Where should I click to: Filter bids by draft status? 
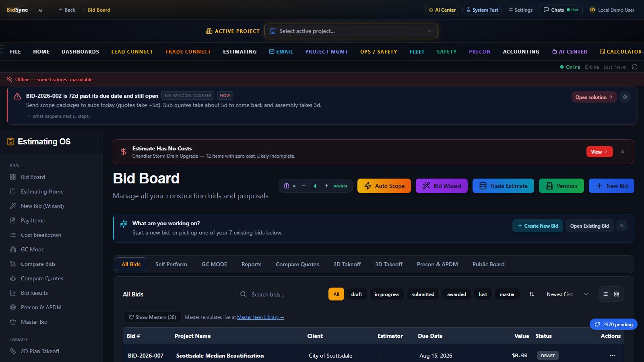356,294
